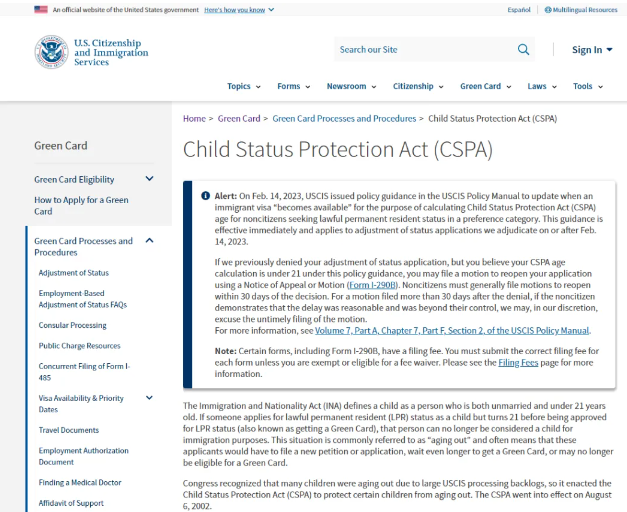Screen dimensions: 627x512
Task: Click the US flag icon in banner
Action: click(40, 9)
